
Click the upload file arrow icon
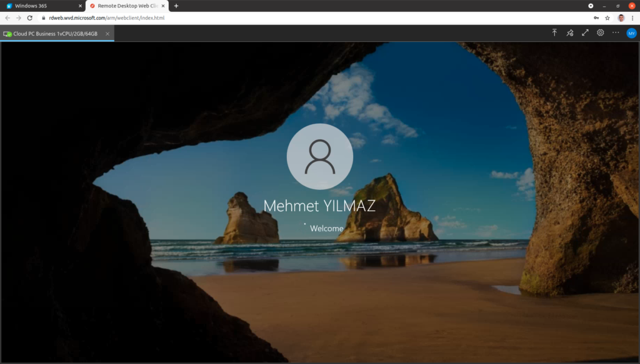pyautogui.click(x=554, y=32)
